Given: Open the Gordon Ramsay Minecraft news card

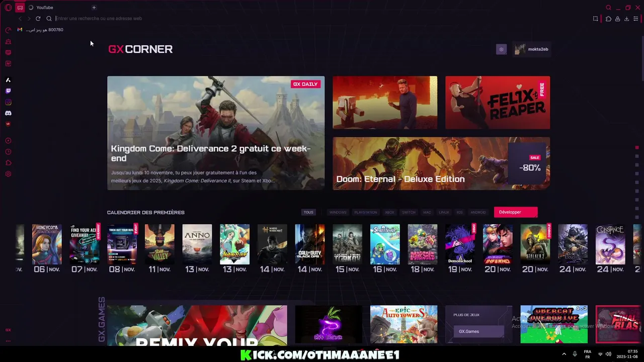Looking at the screenshot, I should [x=385, y=103].
